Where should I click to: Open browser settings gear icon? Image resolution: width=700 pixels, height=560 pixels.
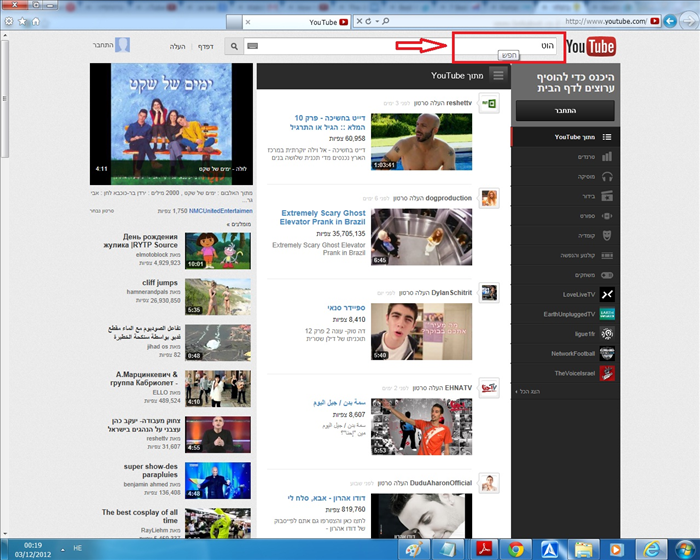8,21
